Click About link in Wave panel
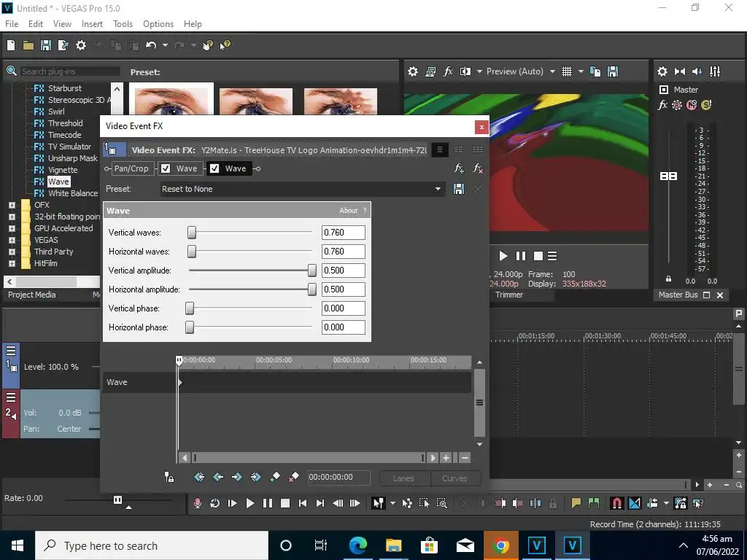747x560 pixels. tap(348, 211)
